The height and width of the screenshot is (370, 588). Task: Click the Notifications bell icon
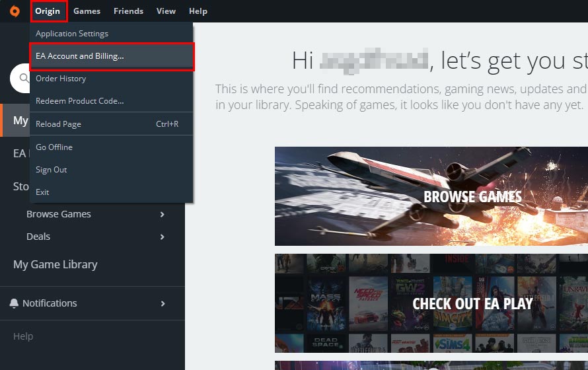14,303
